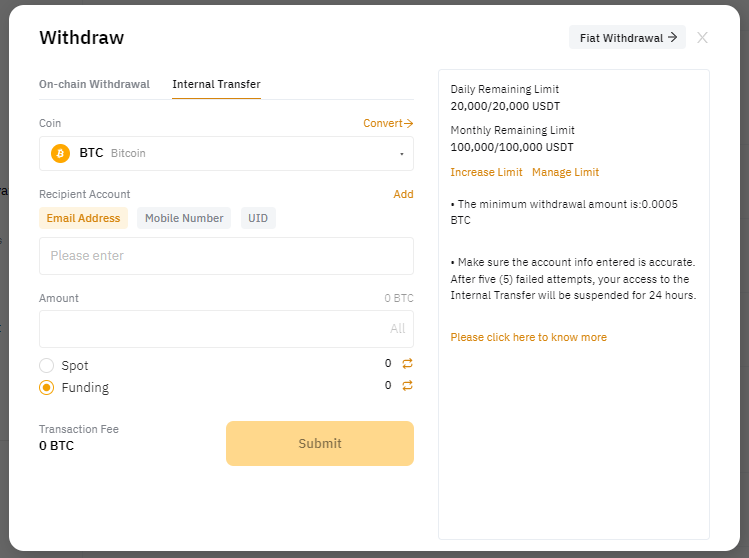This screenshot has height=558, width=749.
Task: Choose Email Address recipient type
Action: click(83, 218)
